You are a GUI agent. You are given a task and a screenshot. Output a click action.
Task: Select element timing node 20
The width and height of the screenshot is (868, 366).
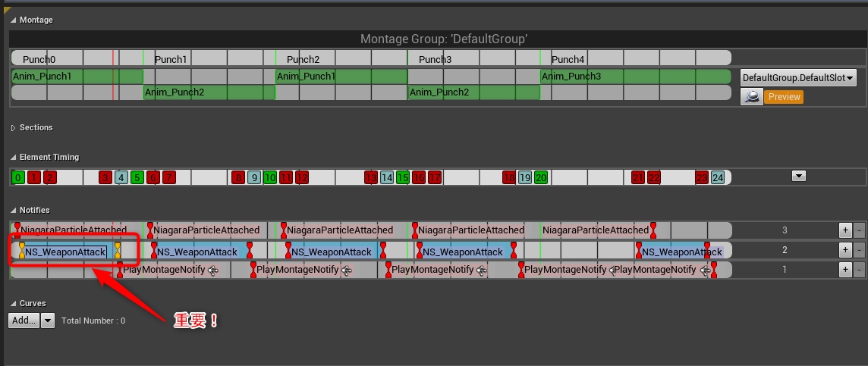(x=541, y=177)
